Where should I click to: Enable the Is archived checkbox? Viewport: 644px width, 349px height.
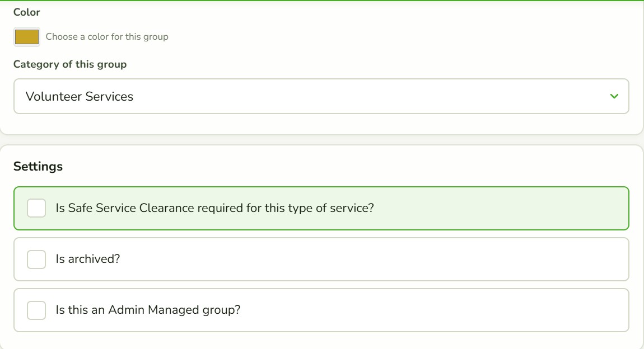pos(36,259)
